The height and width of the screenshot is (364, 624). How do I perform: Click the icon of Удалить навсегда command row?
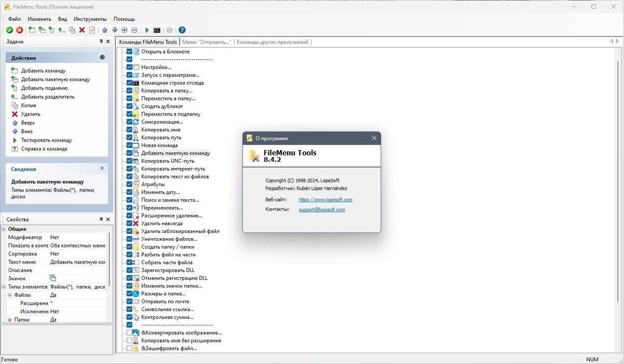coord(136,224)
